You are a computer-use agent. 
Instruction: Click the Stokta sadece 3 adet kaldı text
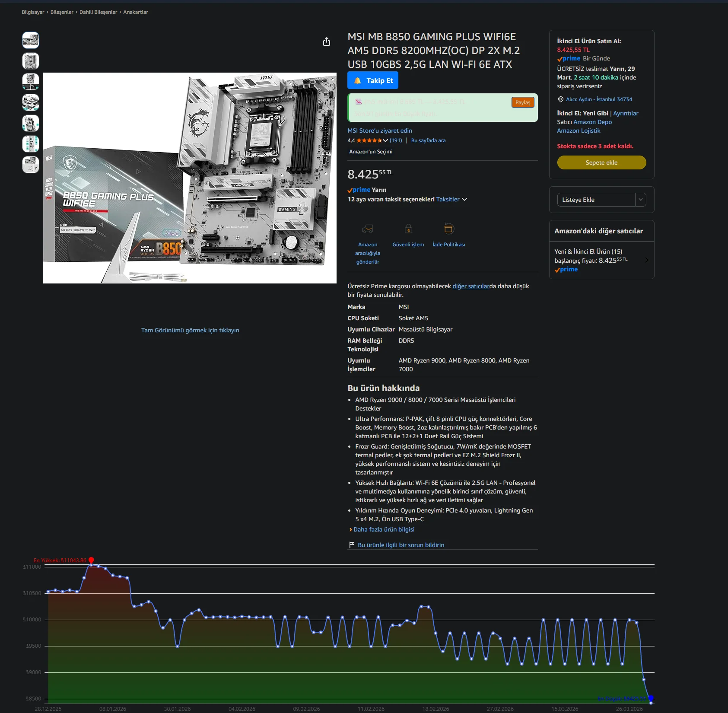point(595,146)
